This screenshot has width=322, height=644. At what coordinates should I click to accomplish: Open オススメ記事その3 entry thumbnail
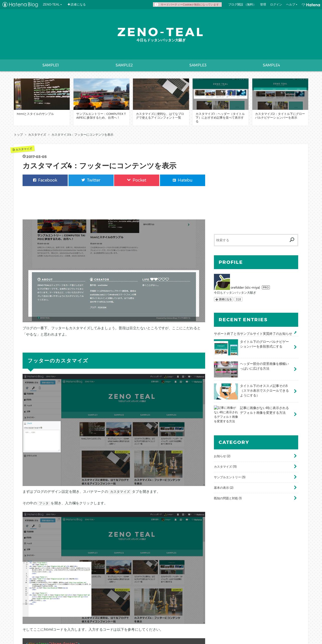point(226,391)
